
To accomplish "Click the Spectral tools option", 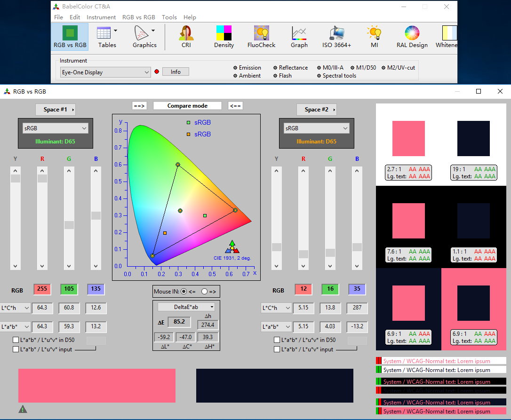I will click(x=336, y=76).
